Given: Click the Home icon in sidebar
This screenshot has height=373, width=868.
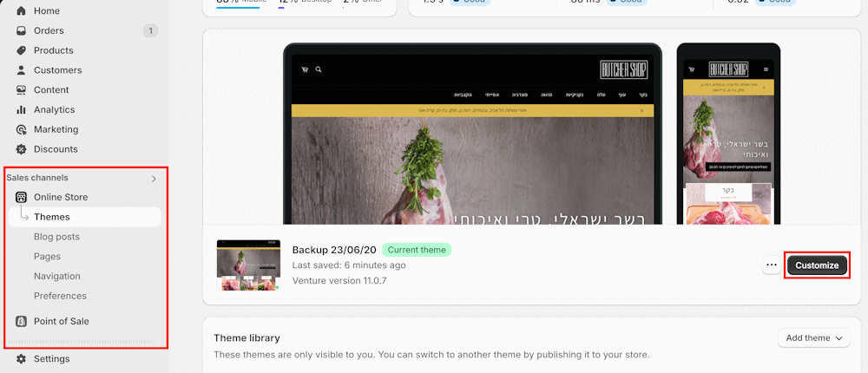Looking at the screenshot, I should (x=22, y=11).
